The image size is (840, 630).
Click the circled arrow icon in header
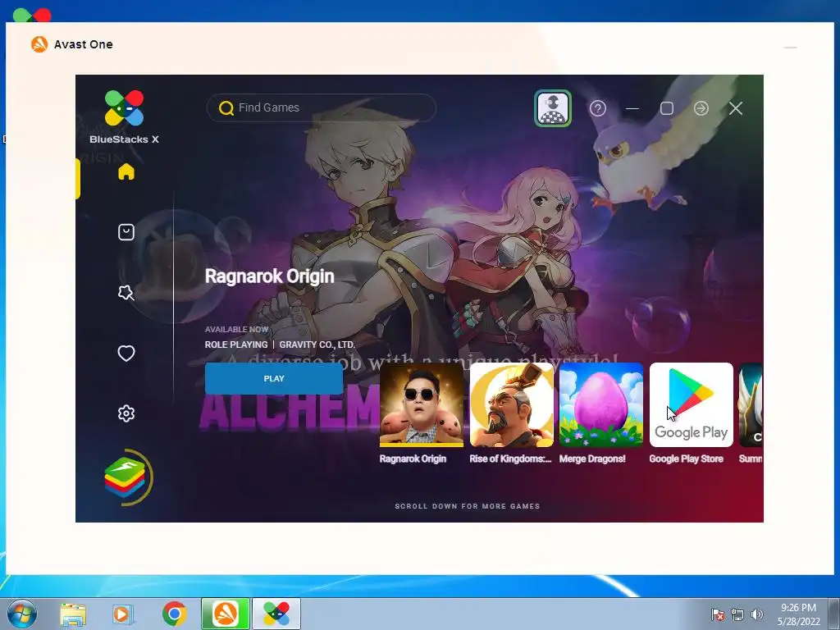click(x=701, y=109)
